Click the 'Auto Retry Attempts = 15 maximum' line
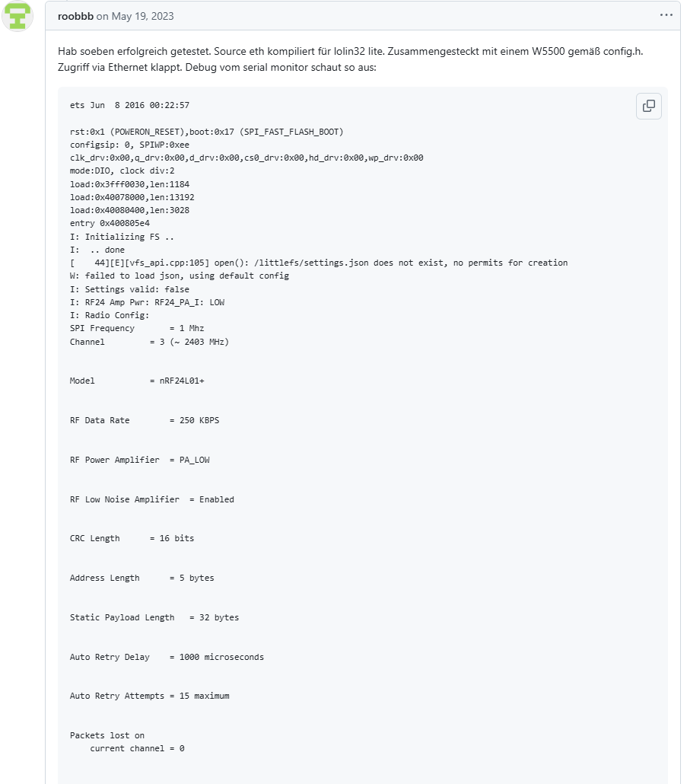The image size is (687, 784). (x=149, y=696)
